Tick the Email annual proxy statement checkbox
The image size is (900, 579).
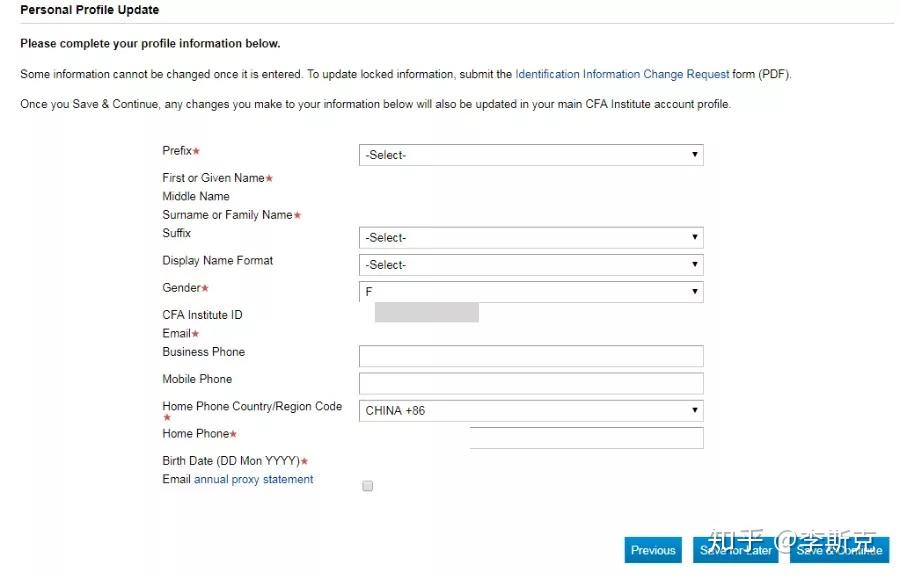coord(368,486)
